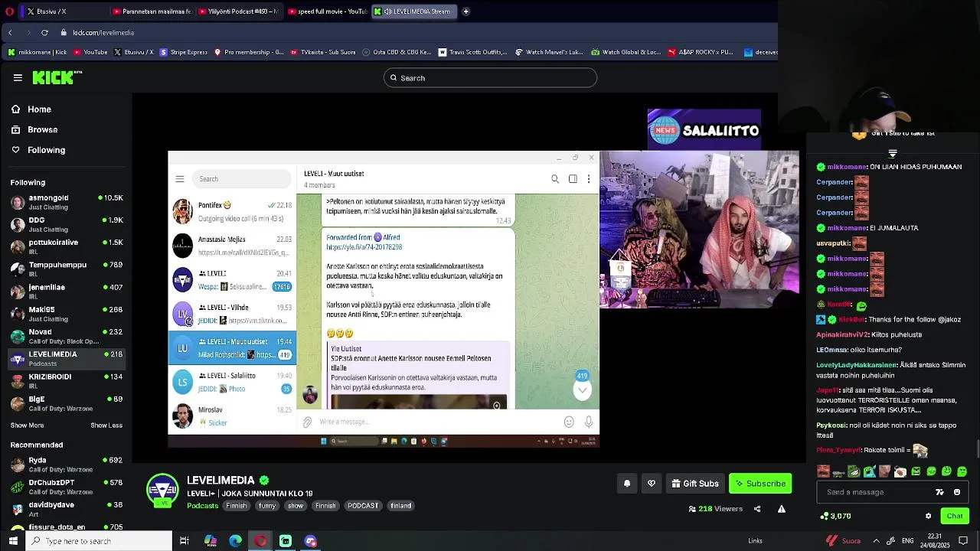Image resolution: width=980 pixels, height=551 pixels.
Task: Open recommended channel DrChubzDPT
Action: point(67,486)
